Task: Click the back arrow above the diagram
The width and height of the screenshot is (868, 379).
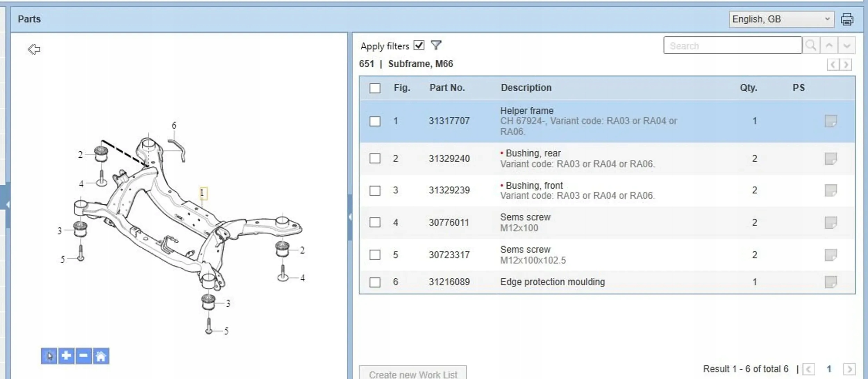Action: coord(34,49)
